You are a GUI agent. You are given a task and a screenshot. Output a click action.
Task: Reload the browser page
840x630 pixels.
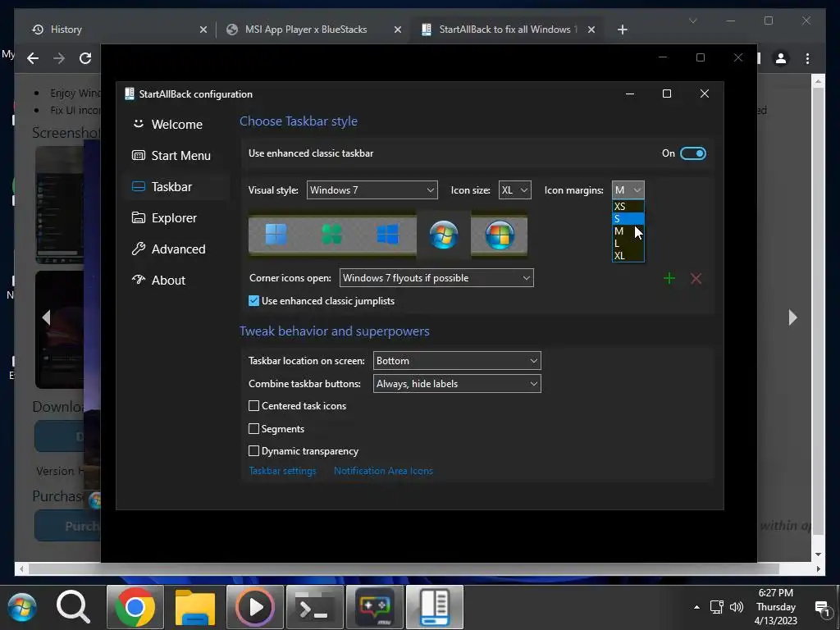point(85,58)
